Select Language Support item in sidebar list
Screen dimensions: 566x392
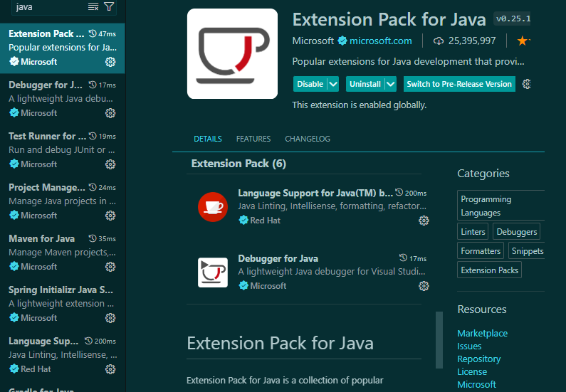pos(63,355)
